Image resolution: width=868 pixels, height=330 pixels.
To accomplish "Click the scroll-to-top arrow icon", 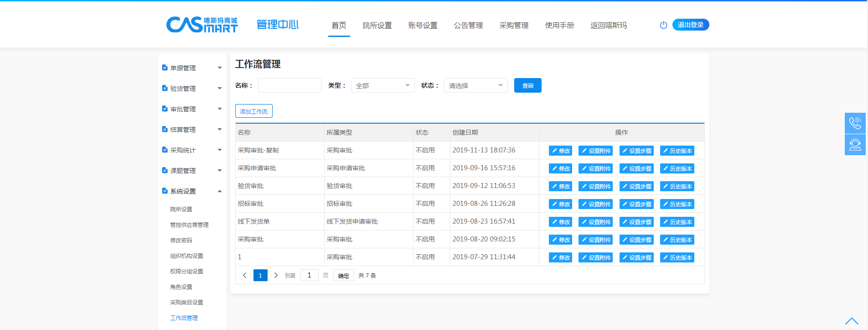I will coord(851,321).
